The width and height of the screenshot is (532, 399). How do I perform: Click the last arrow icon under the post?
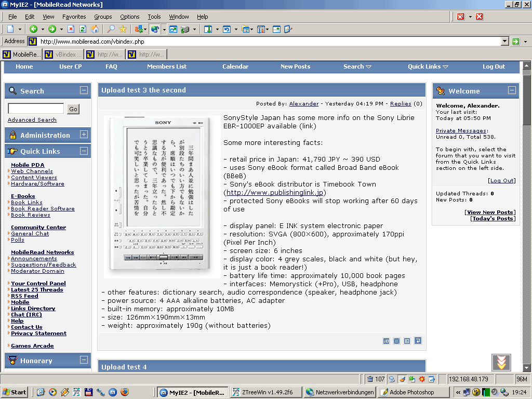coord(418,341)
